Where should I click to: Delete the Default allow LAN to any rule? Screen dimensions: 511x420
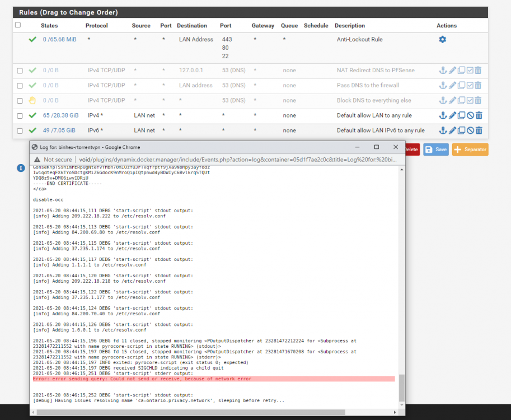coord(479,115)
